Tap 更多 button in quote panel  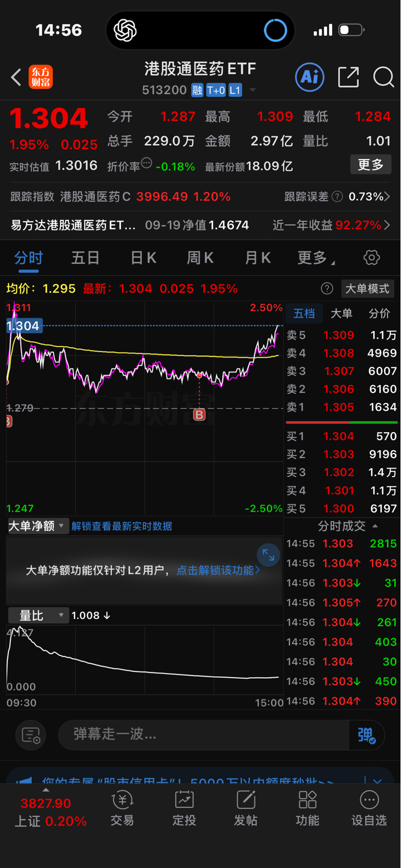371,165
